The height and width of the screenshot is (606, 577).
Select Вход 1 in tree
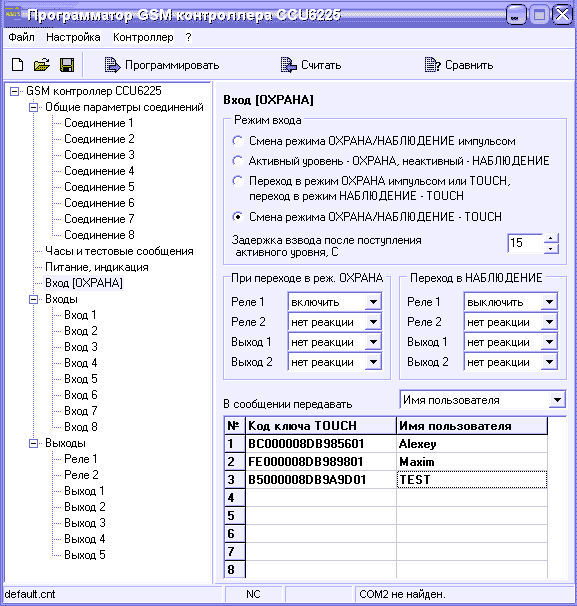80,315
